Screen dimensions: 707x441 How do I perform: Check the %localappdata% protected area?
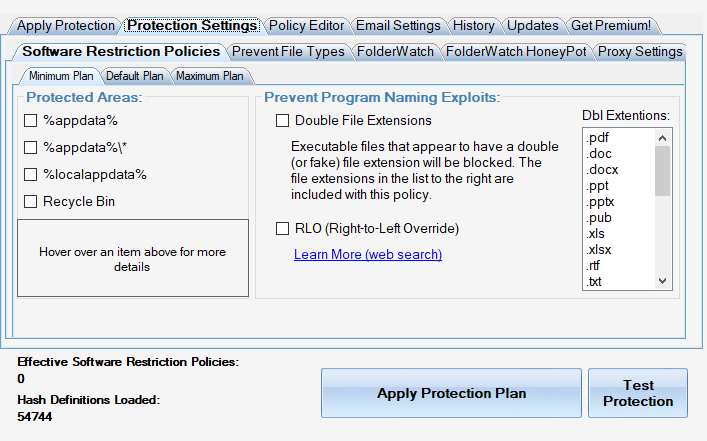click(x=32, y=175)
